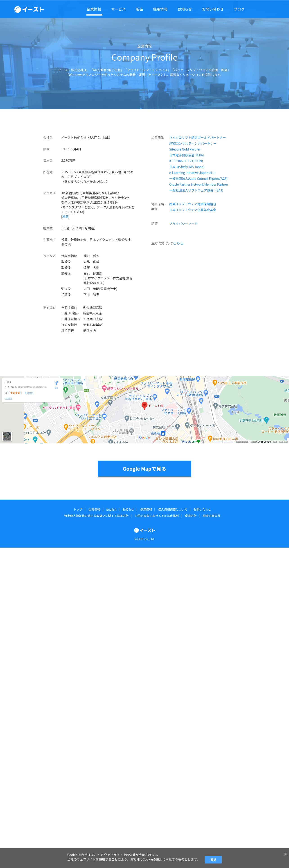Open プライバシーマーク link
Image resolution: width=289 pixels, height=868 pixels.
(x=183, y=224)
